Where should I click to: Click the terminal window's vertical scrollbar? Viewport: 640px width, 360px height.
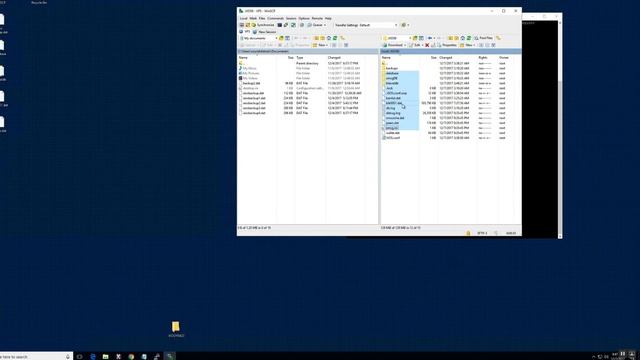560,129
